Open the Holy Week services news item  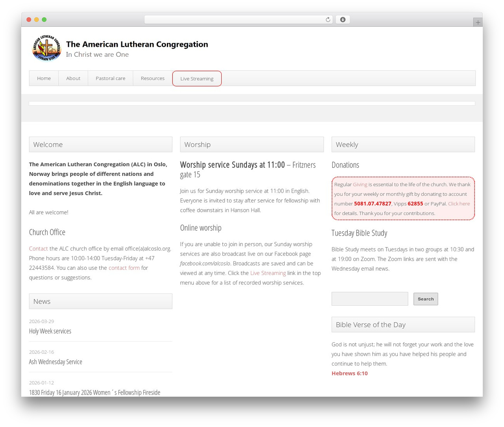point(50,331)
